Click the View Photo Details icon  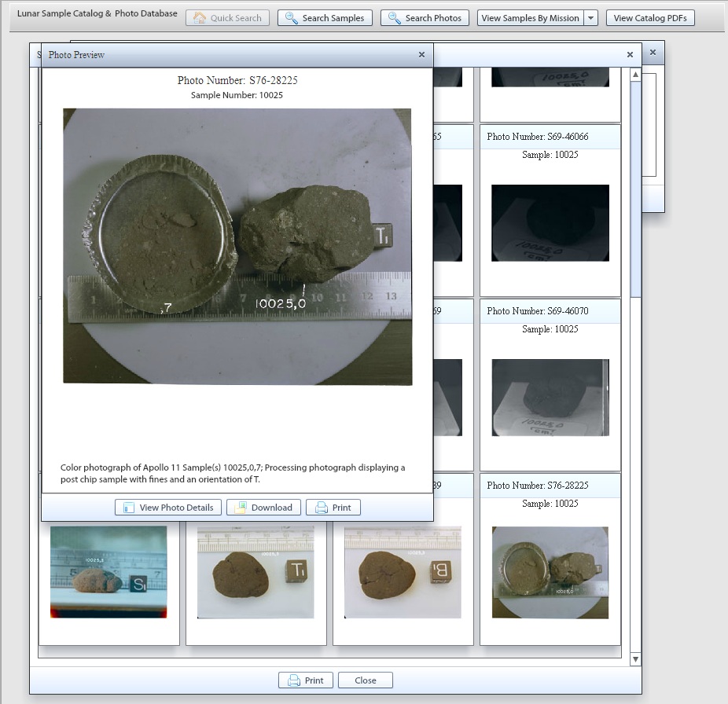pyautogui.click(x=128, y=508)
